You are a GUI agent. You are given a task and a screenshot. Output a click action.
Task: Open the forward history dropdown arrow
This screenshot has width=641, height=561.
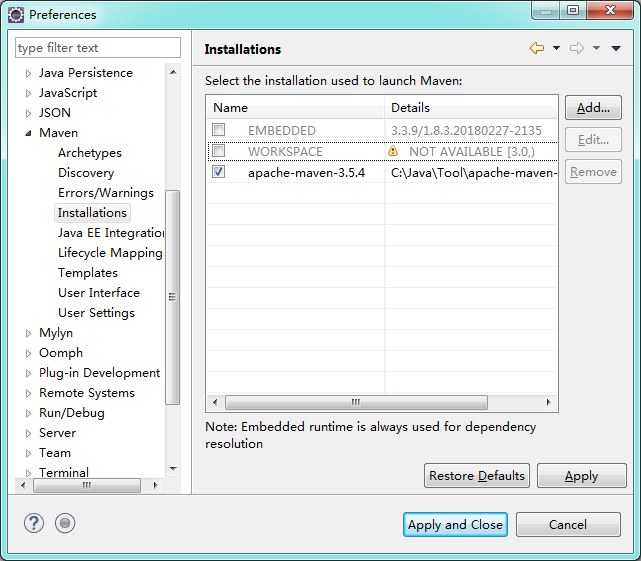point(596,48)
